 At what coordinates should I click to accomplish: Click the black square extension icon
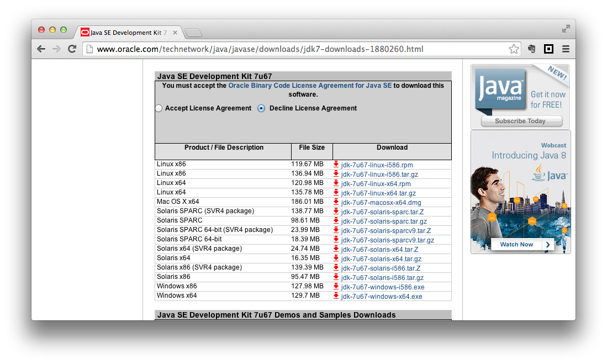548,49
